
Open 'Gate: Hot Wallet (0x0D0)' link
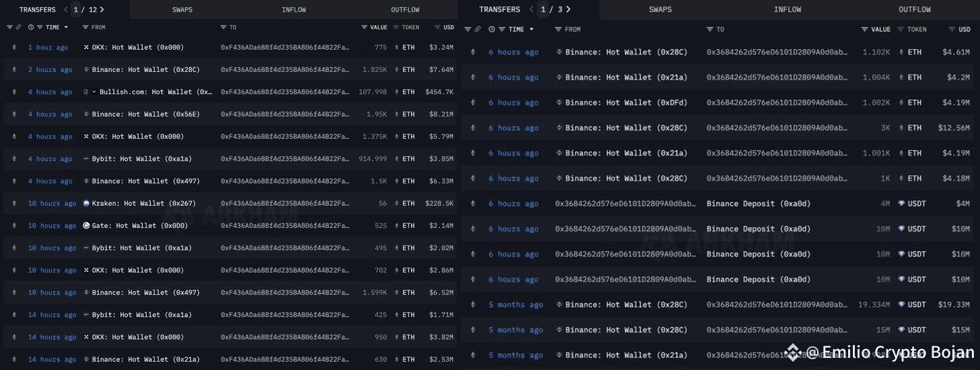140,225
